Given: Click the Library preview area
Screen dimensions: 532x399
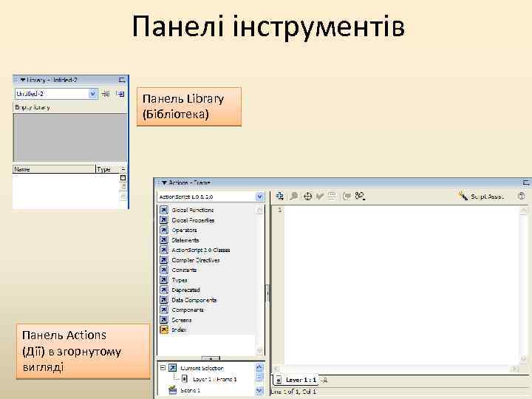Looking at the screenshot, I should [x=70, y=137].
